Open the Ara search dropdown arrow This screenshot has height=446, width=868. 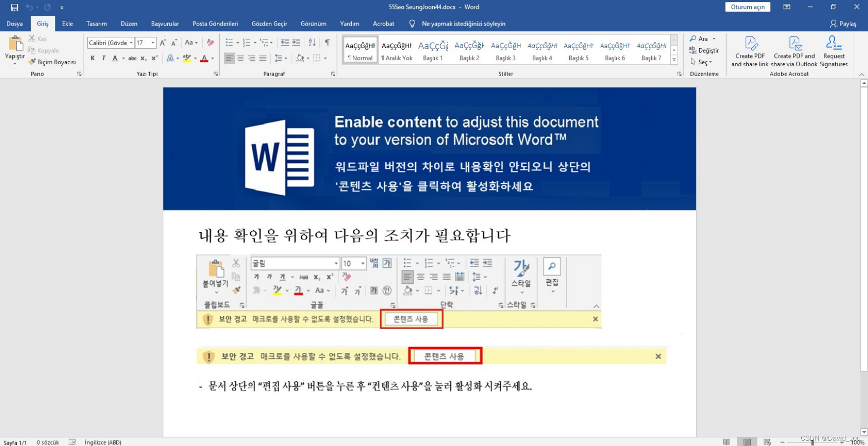pos(714,39)
